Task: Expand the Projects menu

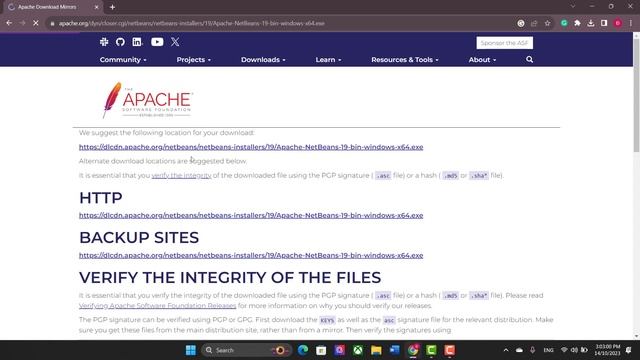Action: click(x=193, y=60)
